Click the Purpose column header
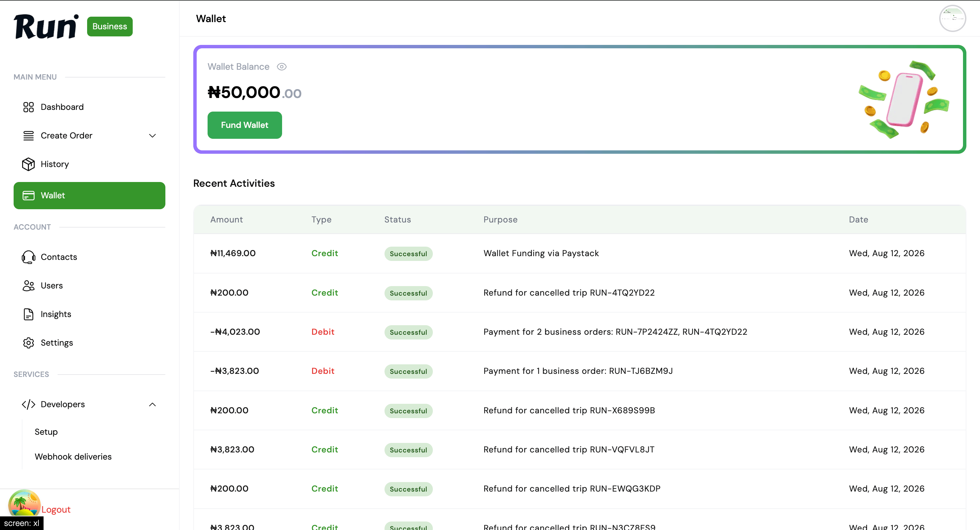Image resolution: width=980 pixels, height=530 pixels. 500,220
